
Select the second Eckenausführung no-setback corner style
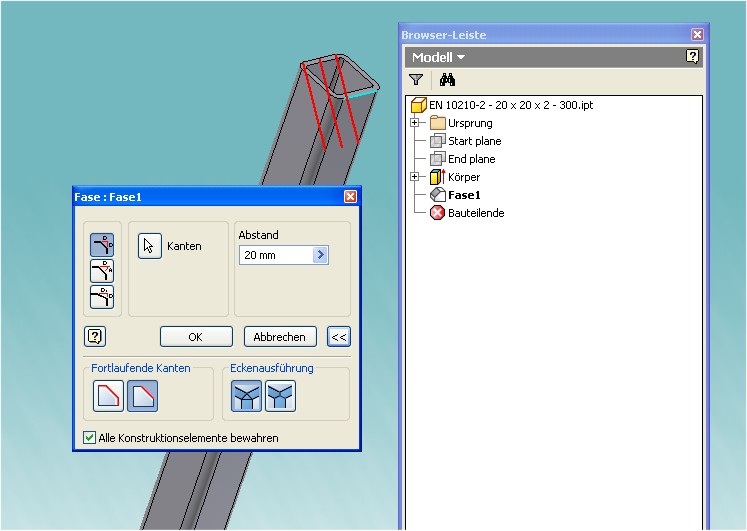(x=280, y=396)
